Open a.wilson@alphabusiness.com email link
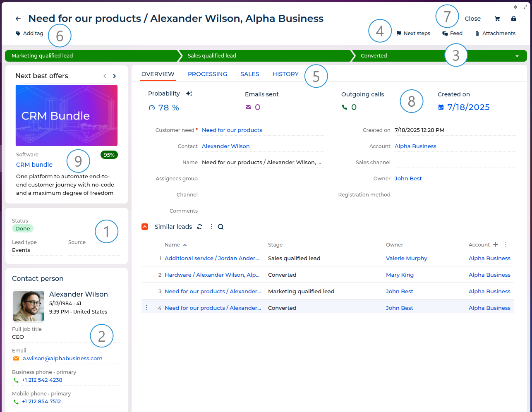 point(62,358)
